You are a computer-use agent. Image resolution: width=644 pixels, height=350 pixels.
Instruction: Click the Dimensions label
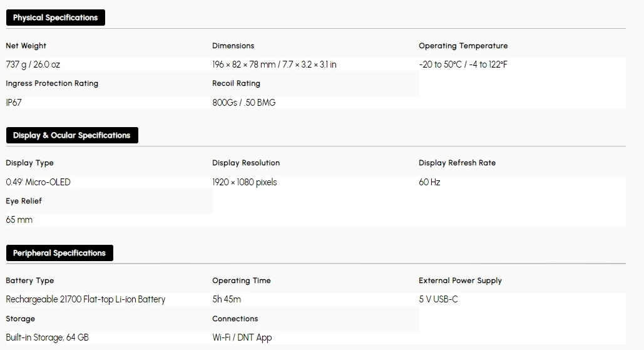point(233,46)
